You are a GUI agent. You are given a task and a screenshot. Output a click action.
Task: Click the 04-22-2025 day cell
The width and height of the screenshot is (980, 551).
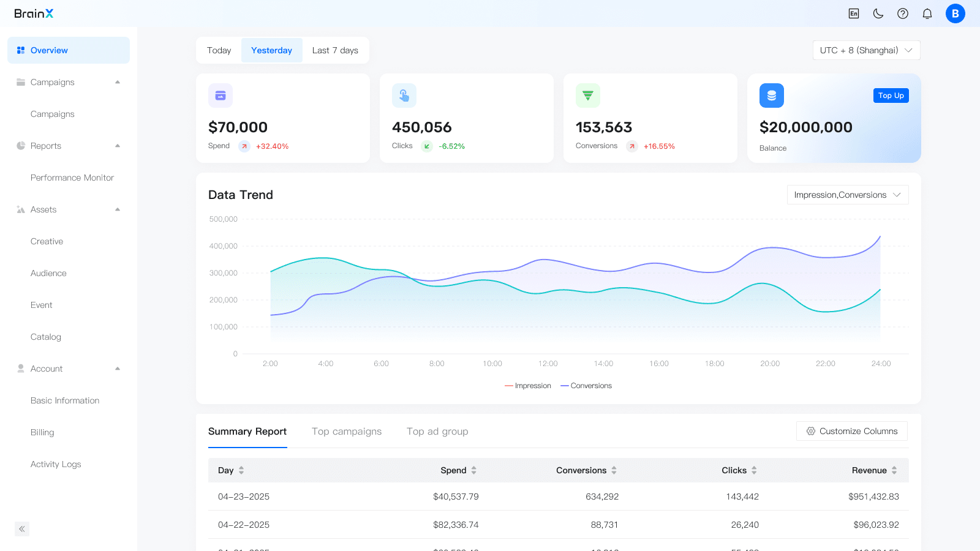point(244,525)
